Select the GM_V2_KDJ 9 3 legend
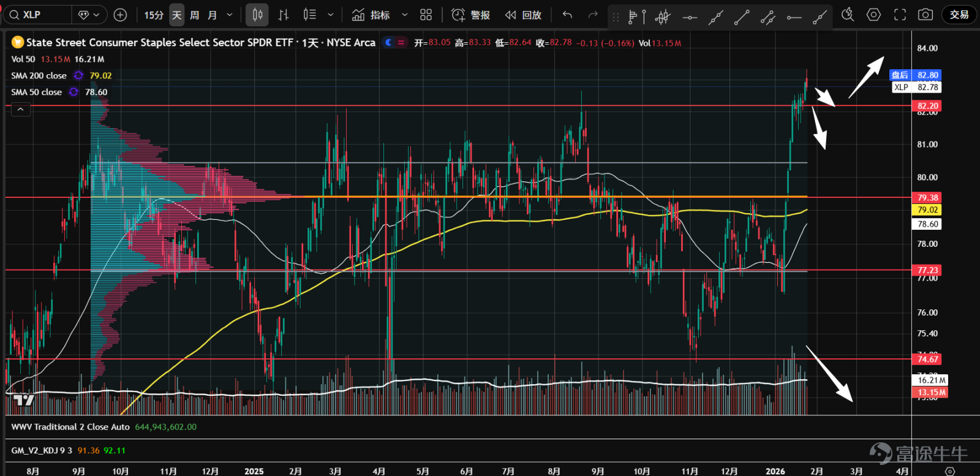980x476 pixels. [x=42, y=450]
